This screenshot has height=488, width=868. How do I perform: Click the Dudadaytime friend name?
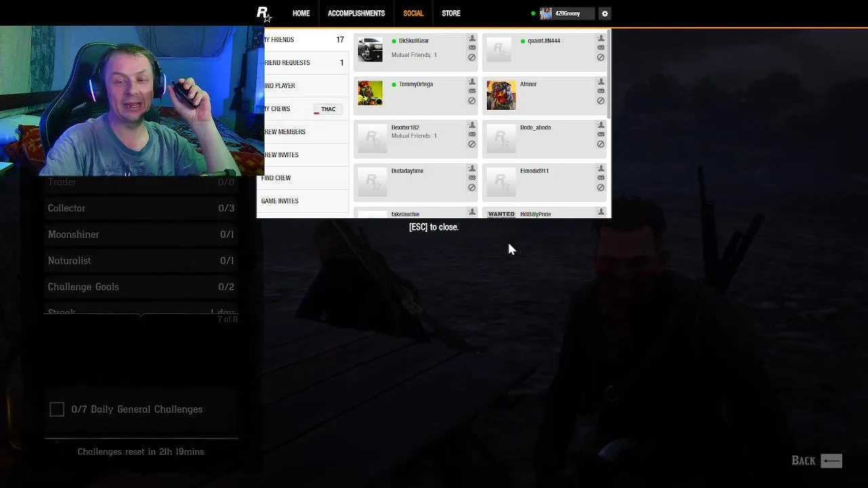pyautogui.click(x=407, y=171)
